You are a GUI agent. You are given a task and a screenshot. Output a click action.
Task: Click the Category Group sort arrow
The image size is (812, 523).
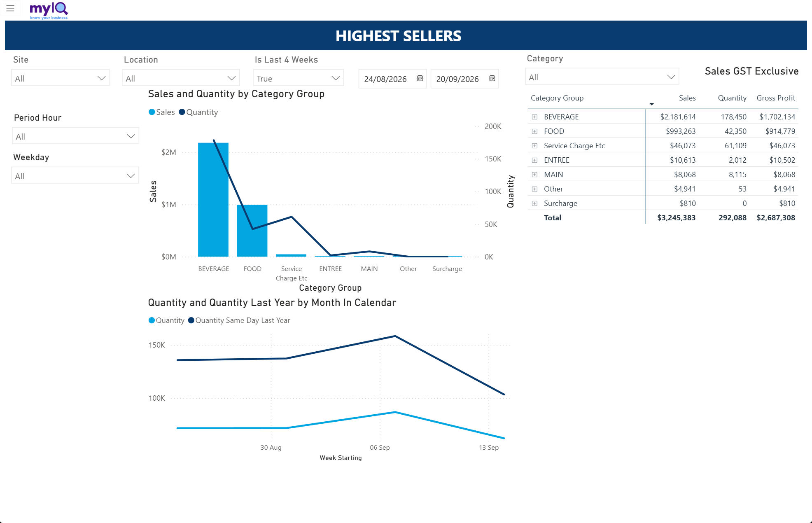click(x=651, y=104)
